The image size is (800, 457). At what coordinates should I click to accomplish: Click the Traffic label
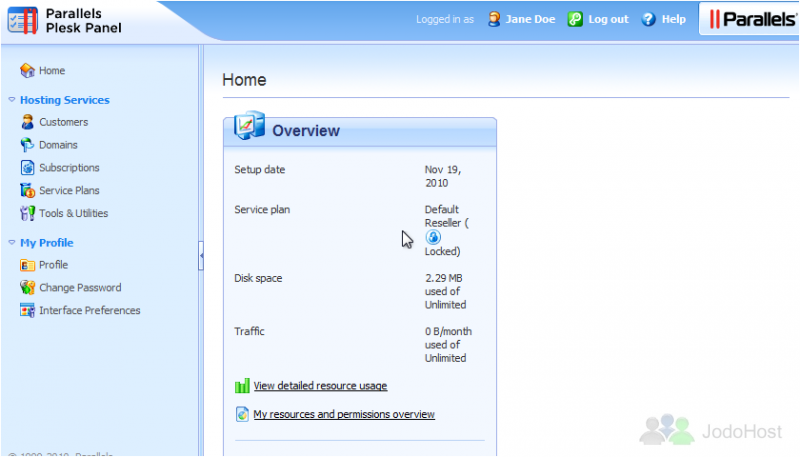pyautogui.click(x=249, y=332)
